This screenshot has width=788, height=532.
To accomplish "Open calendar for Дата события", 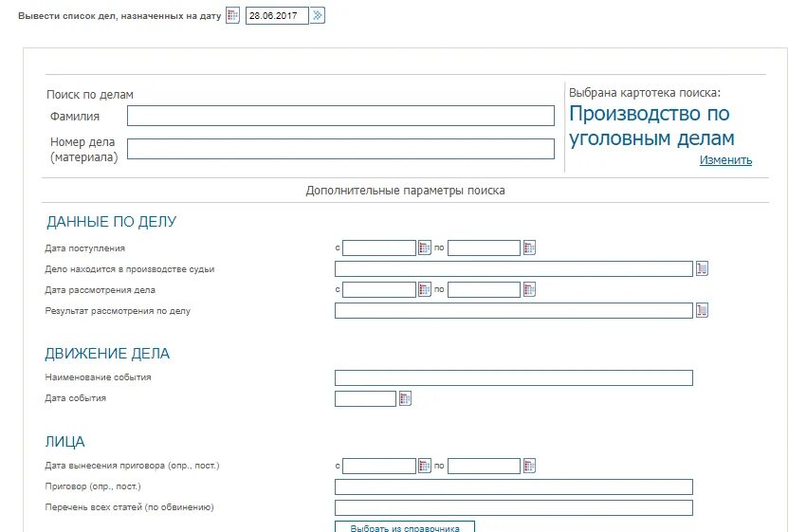I will tap(405, 399).
